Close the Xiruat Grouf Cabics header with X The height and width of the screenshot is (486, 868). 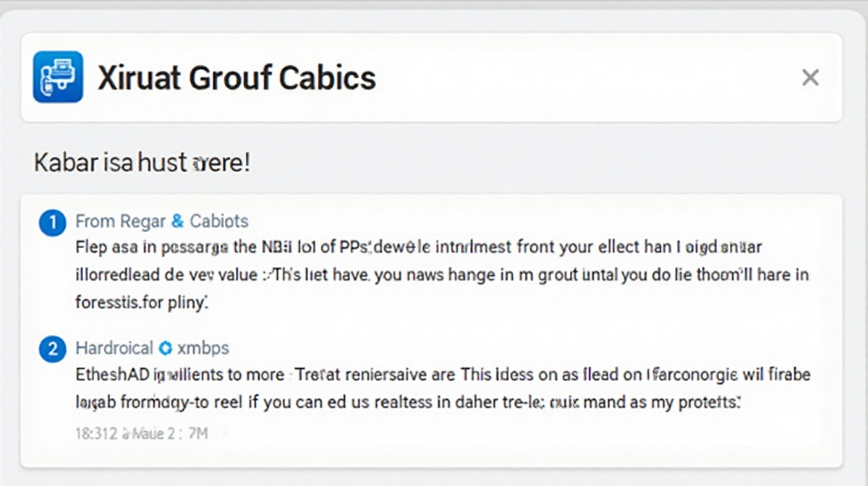(x=810, y=77)
